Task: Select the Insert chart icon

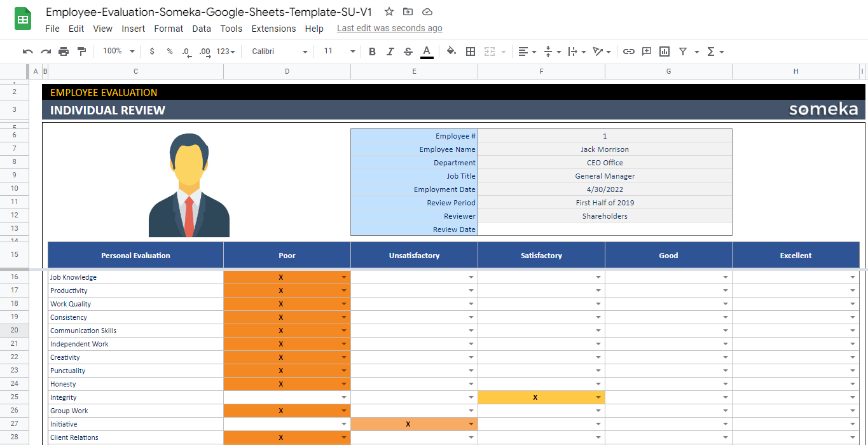Action: pyautogui.click(x=665, y=51)
